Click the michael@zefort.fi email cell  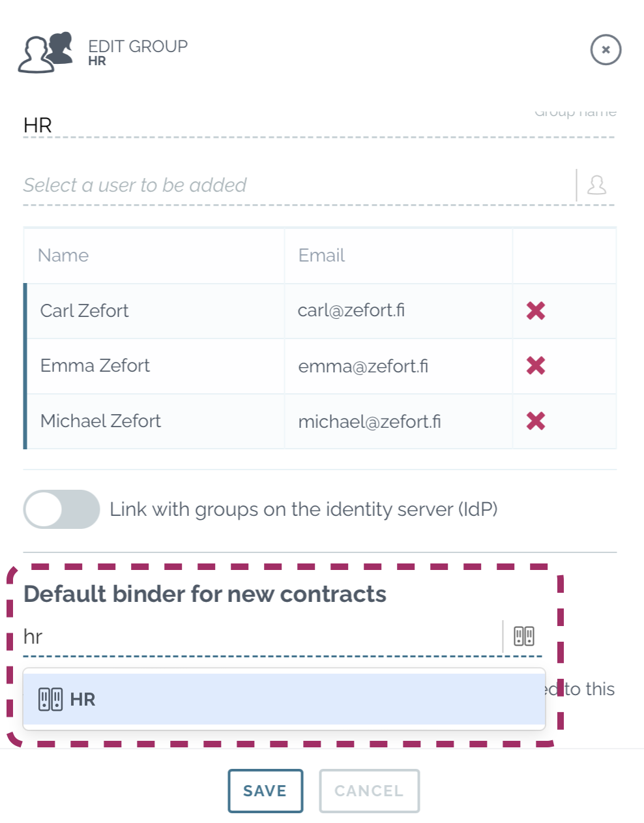tap(398, 421)
